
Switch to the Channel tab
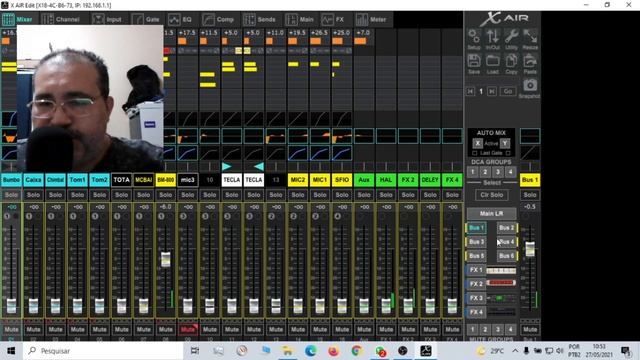pos(61,19)
